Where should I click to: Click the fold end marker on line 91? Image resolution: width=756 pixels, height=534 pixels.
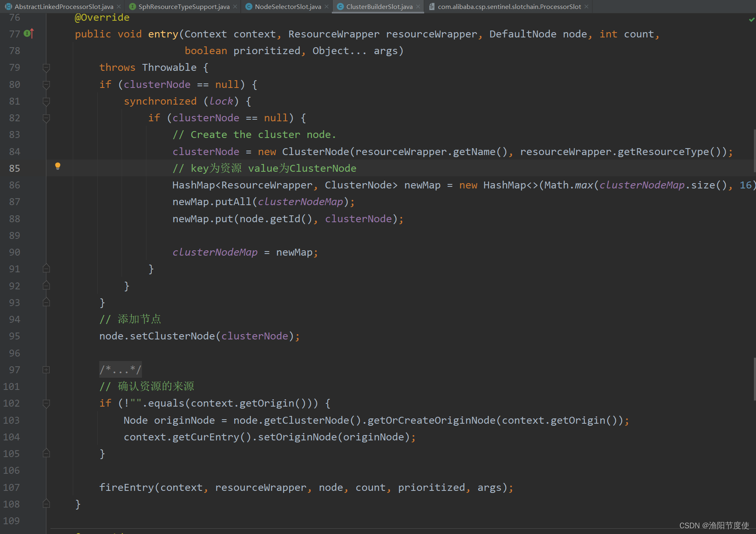click(x=46, y=269)
